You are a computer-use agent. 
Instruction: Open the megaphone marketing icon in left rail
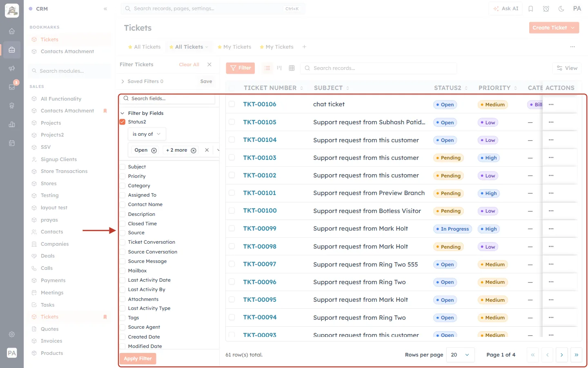coord(12,68)
